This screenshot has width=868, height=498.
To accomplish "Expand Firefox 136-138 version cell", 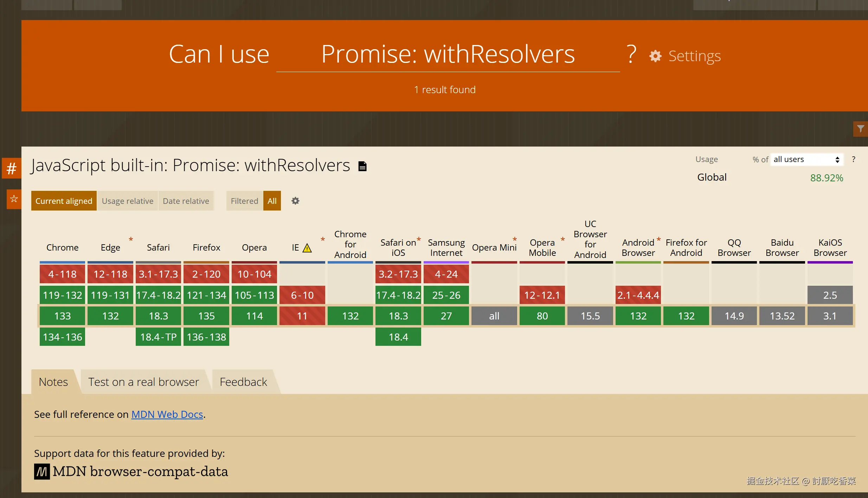I will pos(206,337).
